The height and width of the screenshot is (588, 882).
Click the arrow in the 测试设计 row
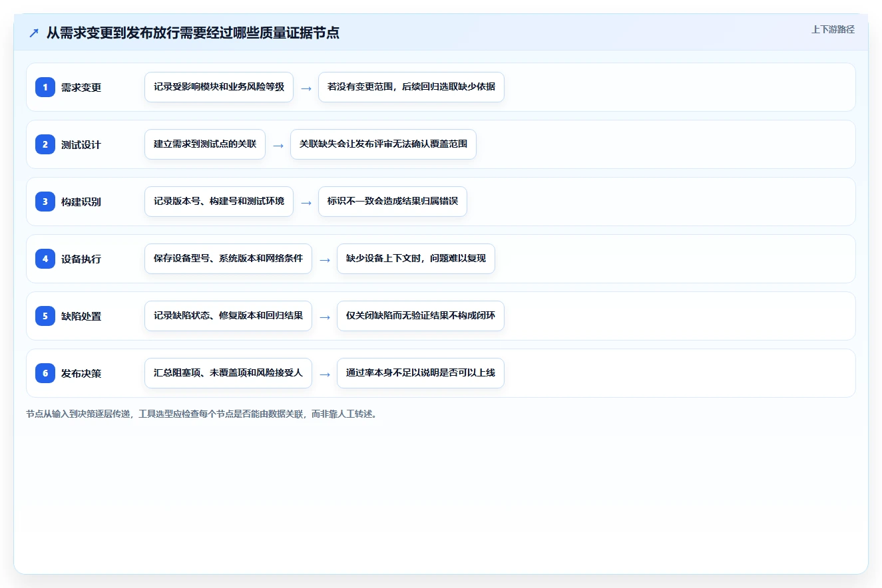click(278, 145)
